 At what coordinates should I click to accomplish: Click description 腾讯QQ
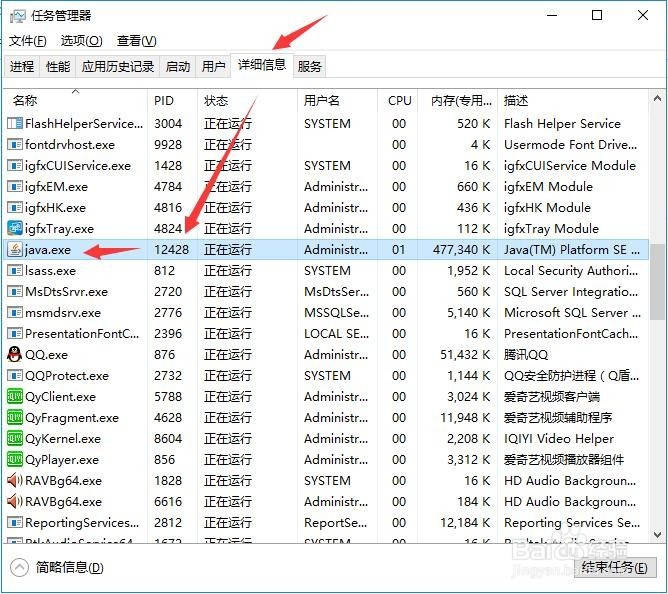526,355
